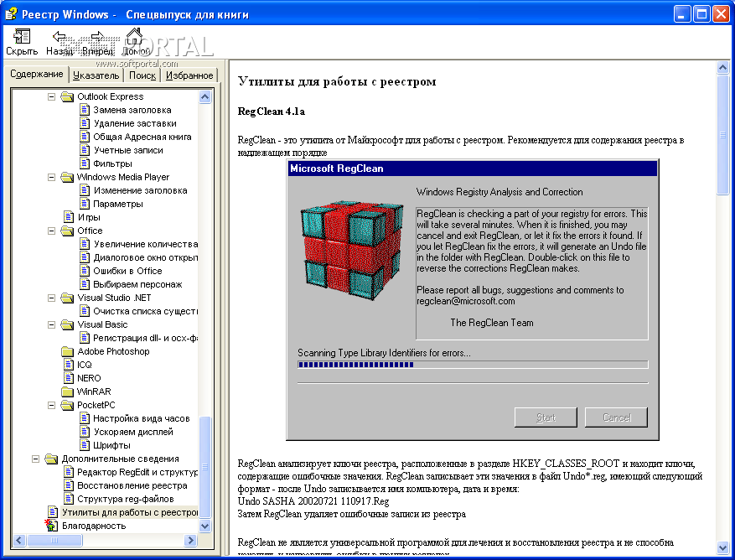
Task: Go back with the Назад arrow icon
Action: (x=59, y=36)
